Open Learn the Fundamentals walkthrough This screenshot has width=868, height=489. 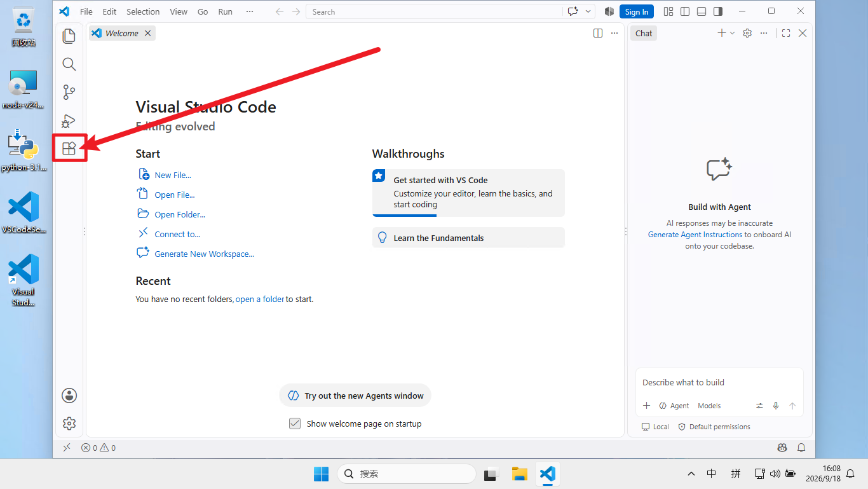click(x=468, y=238)
